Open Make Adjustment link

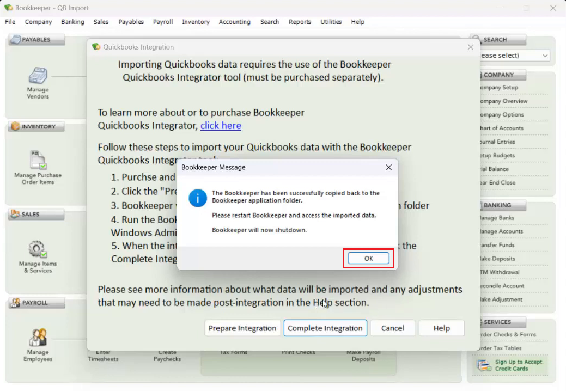click(x=501, y=299)
